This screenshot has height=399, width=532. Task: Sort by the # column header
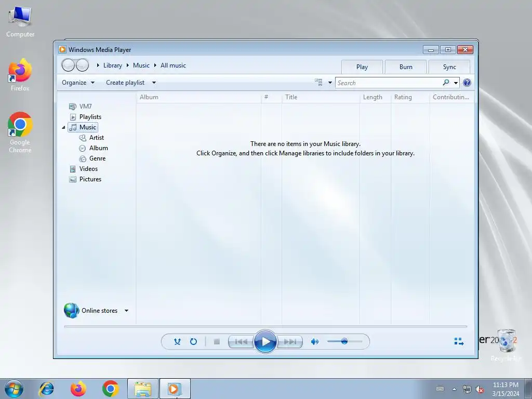click(271, 97)
